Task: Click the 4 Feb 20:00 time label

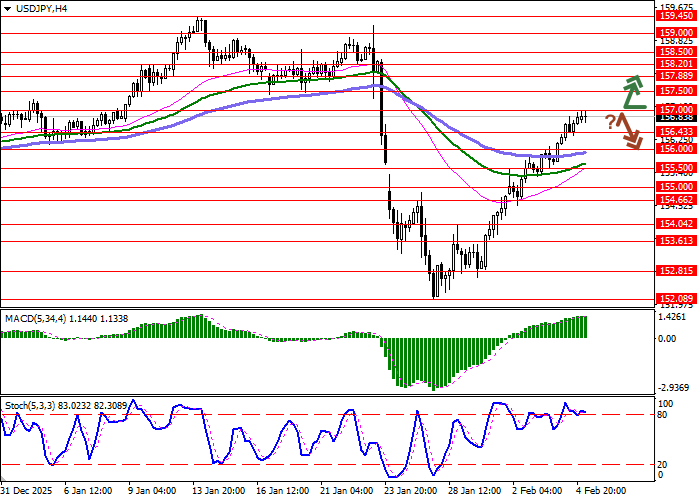Action: 600,491
